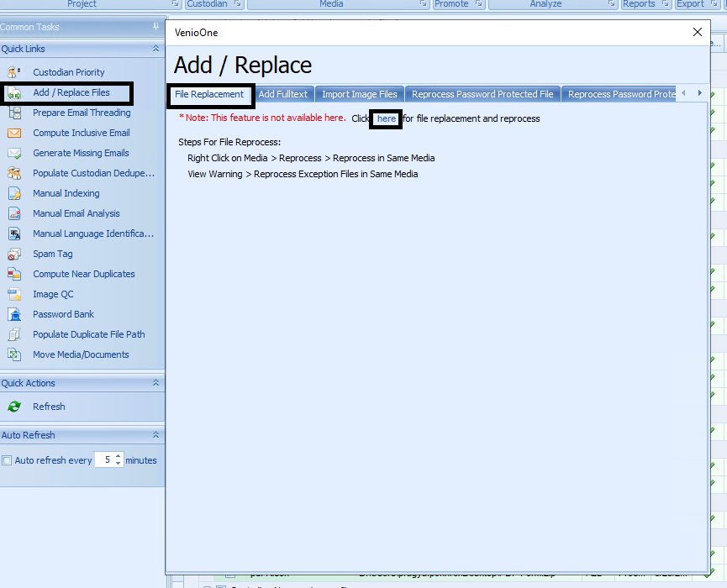Viewport: 727px width, 588px height.
Task: Switch to the Add Fulltext tab
Action: click(x=283, y=94)
